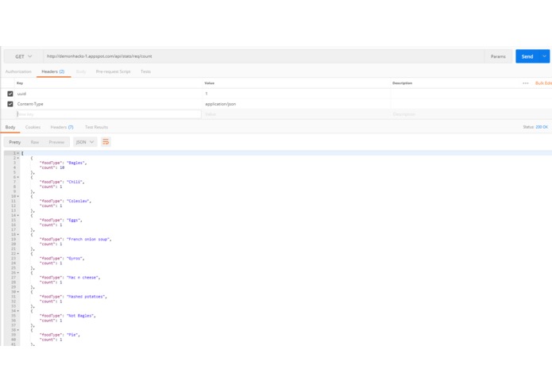
Task: Collapse the Gyros object at line 22
Action: (x=18, y=253)
